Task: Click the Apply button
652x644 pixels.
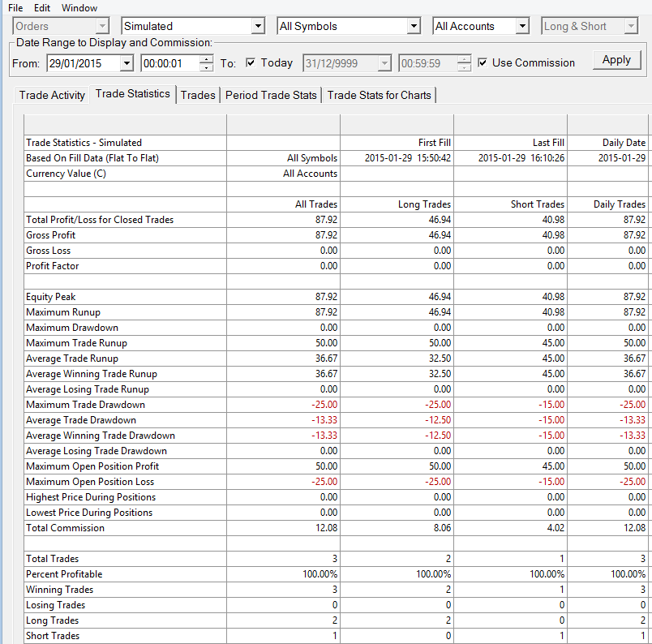Action: click(x=616, y=60)
